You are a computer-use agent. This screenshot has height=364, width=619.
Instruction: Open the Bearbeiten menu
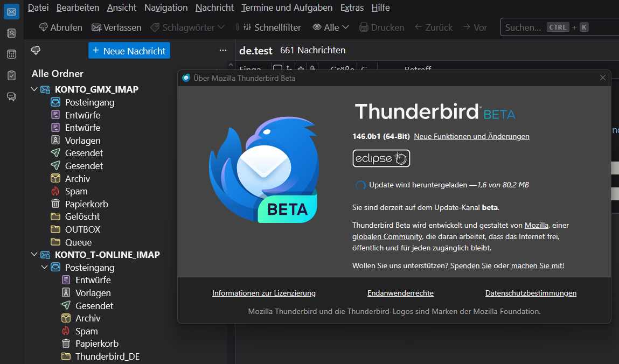coord(78,8)
